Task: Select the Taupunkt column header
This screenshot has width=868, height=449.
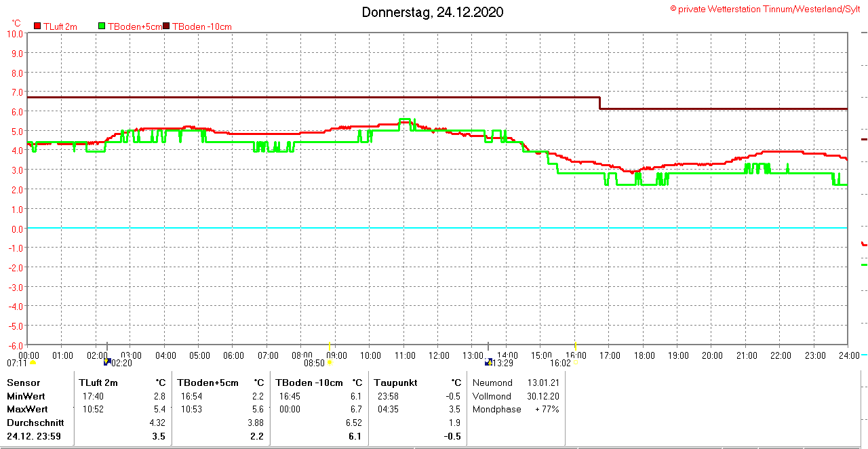Action: pyautogui.click(x=393, y=383)
